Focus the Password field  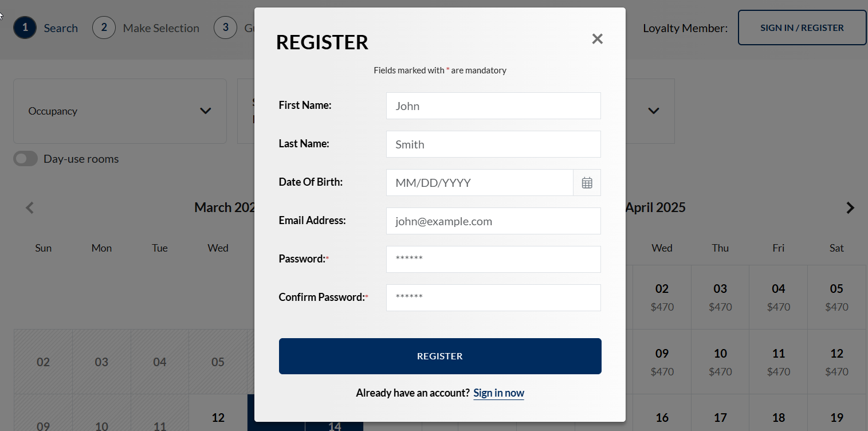coord(493,260)
